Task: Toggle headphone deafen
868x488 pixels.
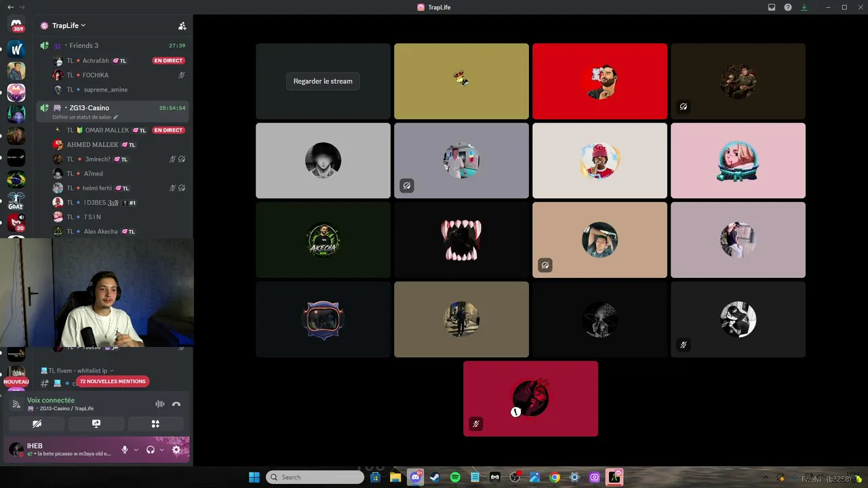Action: (x=151, y=449)
